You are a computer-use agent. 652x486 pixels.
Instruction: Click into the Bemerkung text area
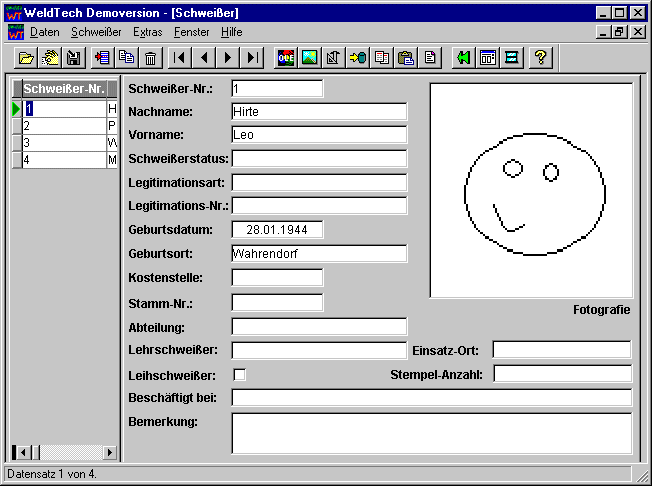(431, 433)
